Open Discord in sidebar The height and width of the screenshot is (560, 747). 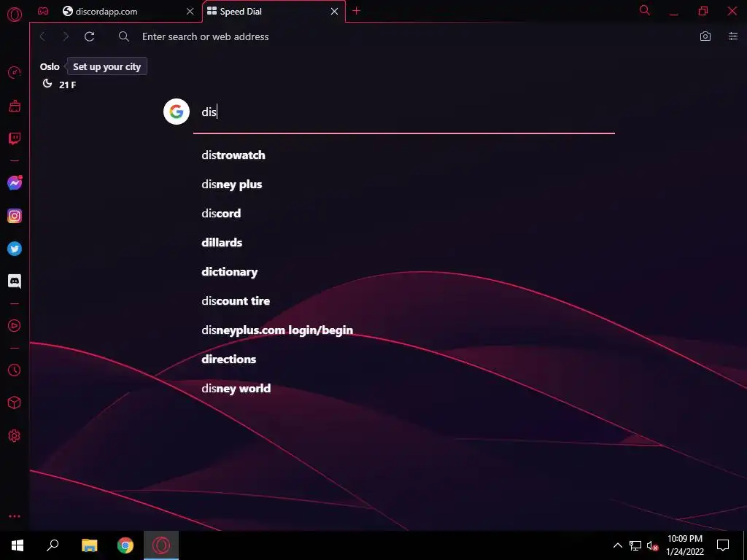(x=15, y=281)
